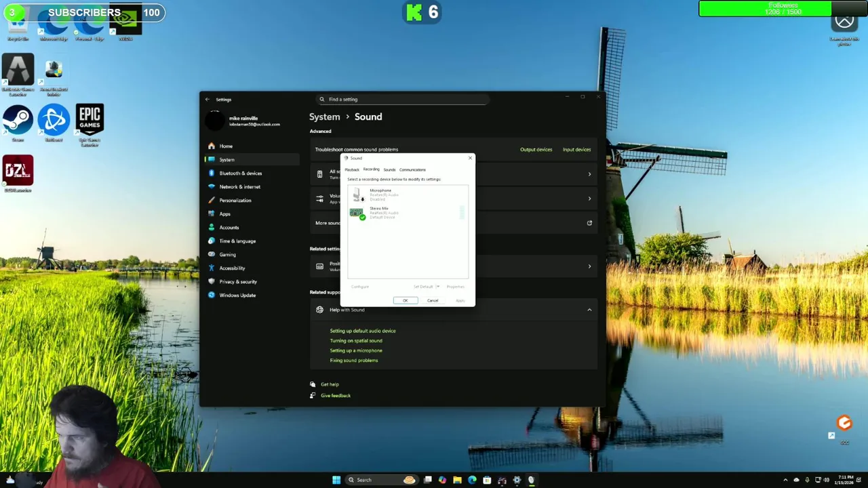Switch to the Recording tab
This screenshot has height=488, width=868.
click(x=371, y=169)
